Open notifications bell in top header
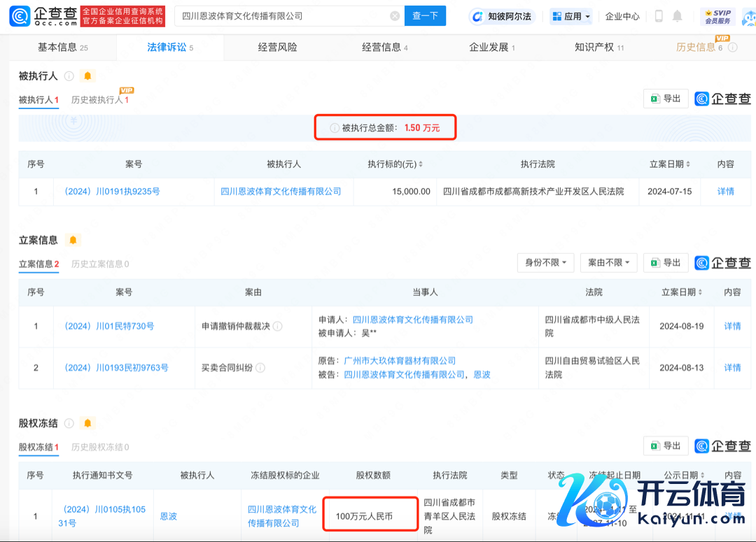Screen dimensions: 756x542 pyautogui.click(x=678, y=16)
